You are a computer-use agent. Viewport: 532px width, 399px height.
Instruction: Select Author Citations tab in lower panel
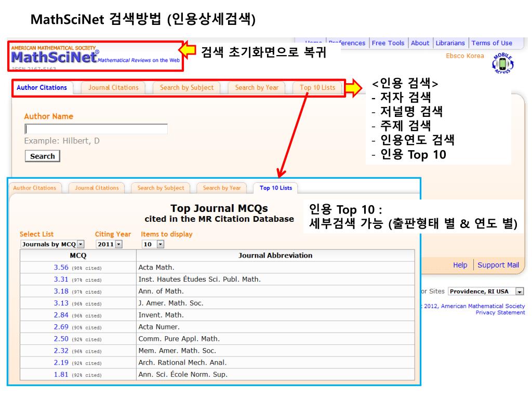[35, 188]
